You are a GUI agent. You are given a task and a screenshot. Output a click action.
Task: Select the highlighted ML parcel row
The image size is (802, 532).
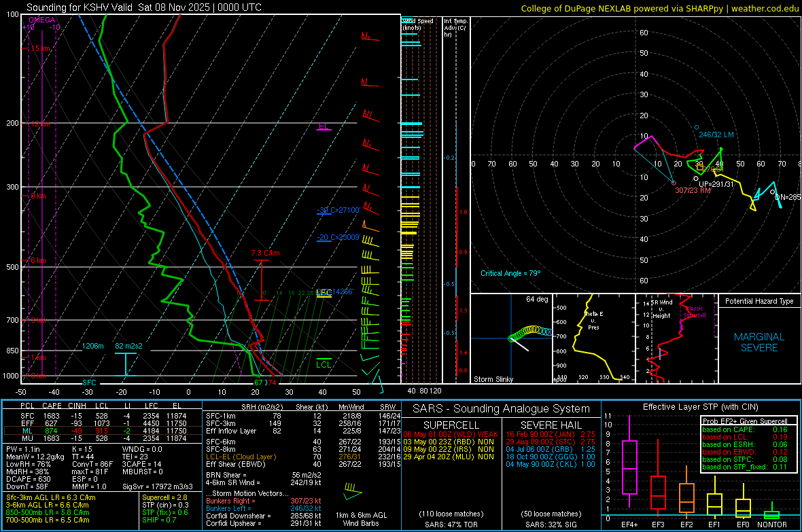pos(103,431)
